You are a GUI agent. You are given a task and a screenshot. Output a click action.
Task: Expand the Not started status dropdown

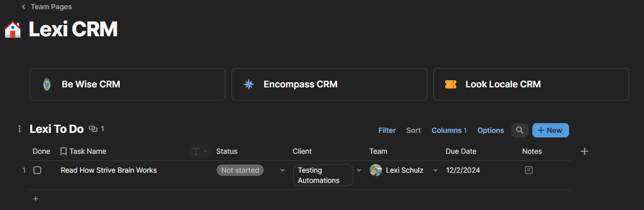pyautogui.click(x=282, y=170)
